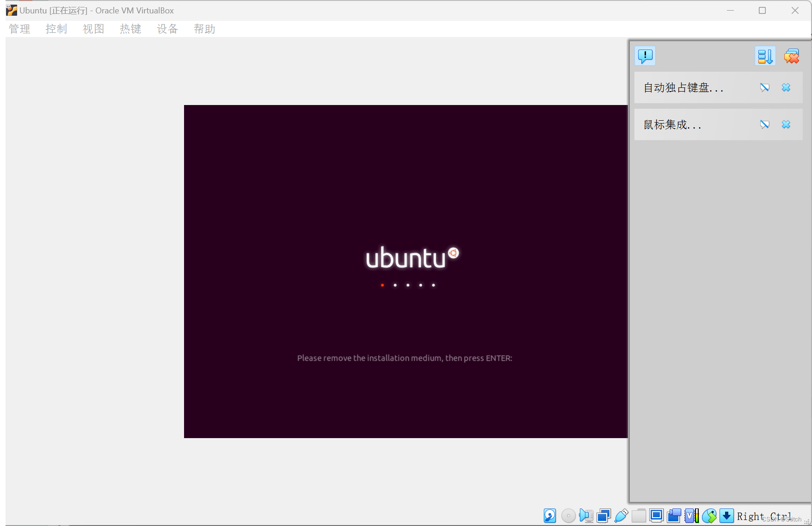Image resolution: width=812 pixels, height=526 pixels.
Task: Dismiss all notifications with the red X bubble icon
Action: click(x=792, y=56)
